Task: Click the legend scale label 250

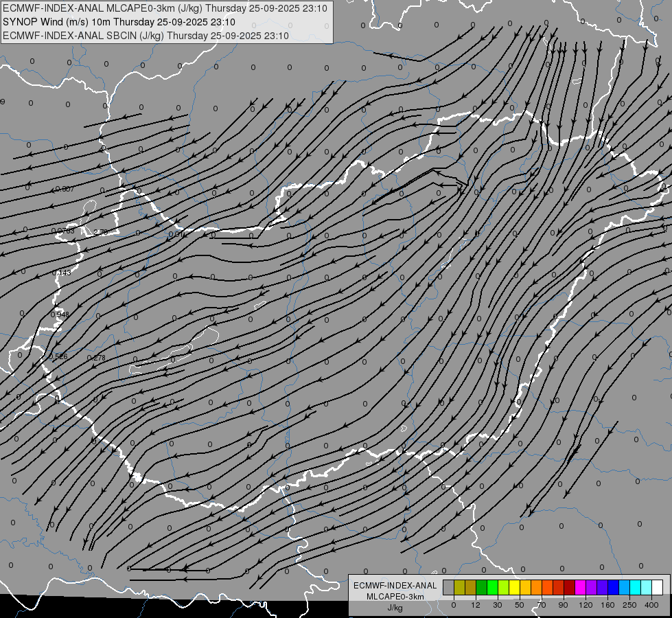Action: click(629, 605)
